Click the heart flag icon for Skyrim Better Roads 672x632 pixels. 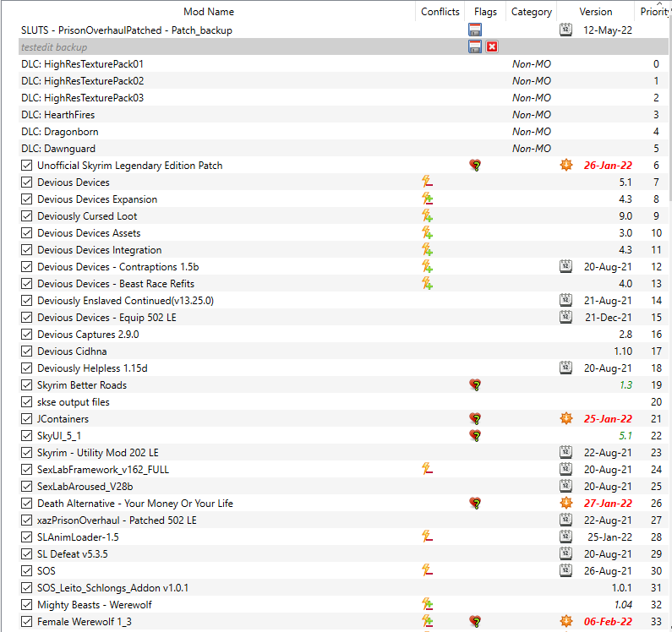coord(475,384)
